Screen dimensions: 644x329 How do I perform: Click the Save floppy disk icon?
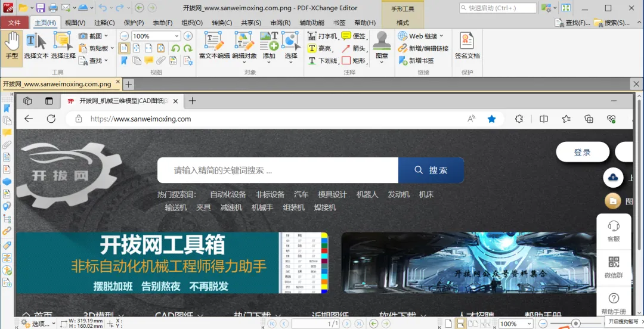click(41, 8)
